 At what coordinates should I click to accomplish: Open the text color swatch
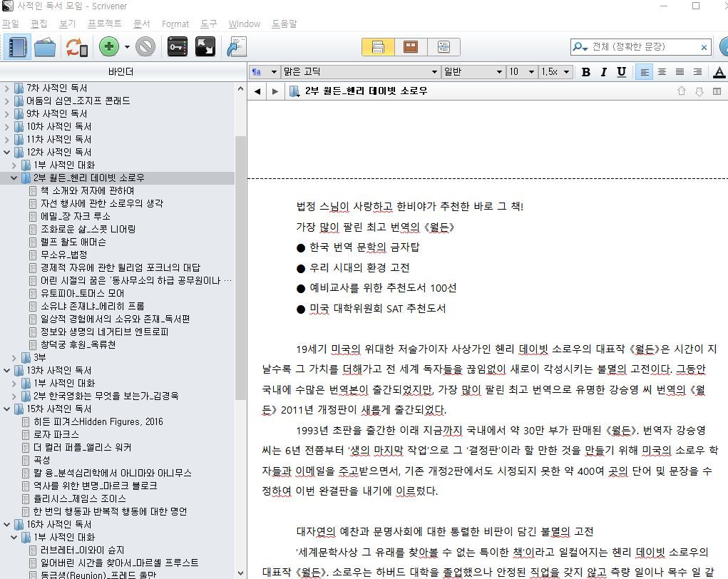[719, 72]
